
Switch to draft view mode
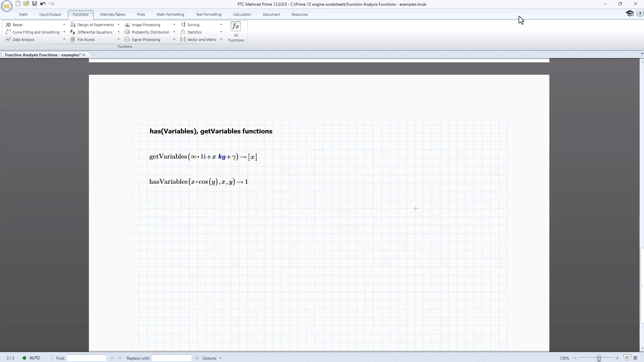(x=635, y=358)
